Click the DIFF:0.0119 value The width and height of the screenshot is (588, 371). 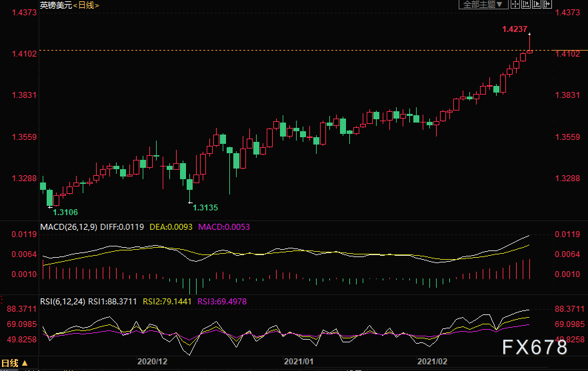point(122,226)
